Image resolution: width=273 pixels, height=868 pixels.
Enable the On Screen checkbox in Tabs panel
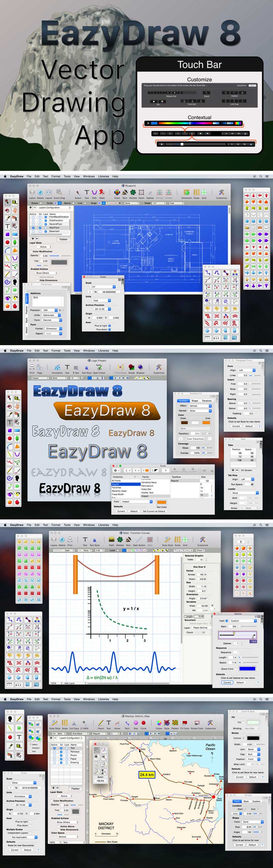[x=255, y=470]
